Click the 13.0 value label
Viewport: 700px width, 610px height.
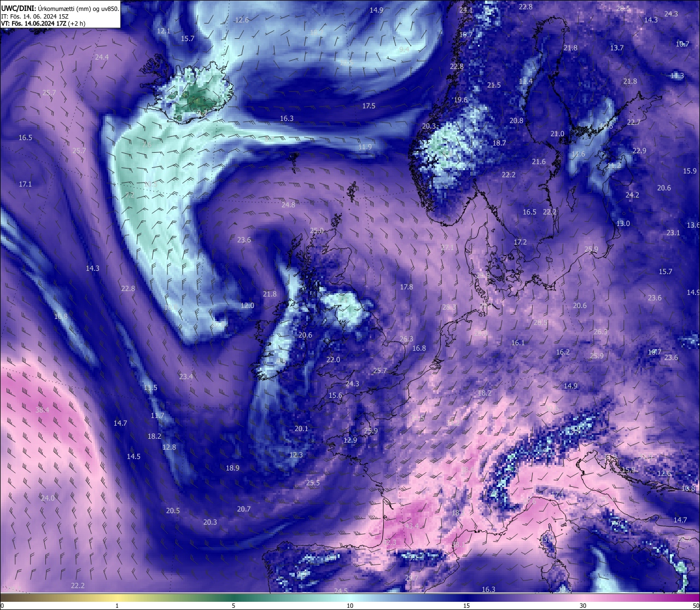(x=623, y=223)
